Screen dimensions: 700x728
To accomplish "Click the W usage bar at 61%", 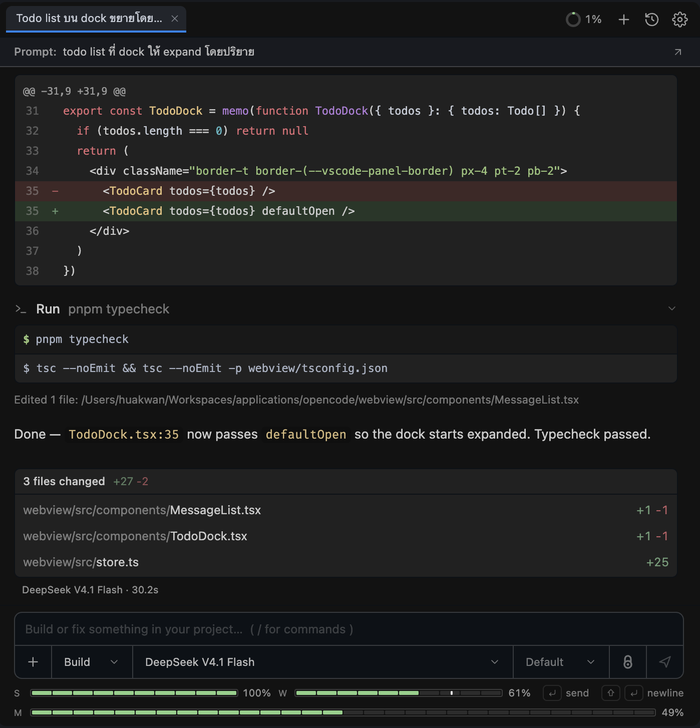I will [x=399, y=693].
